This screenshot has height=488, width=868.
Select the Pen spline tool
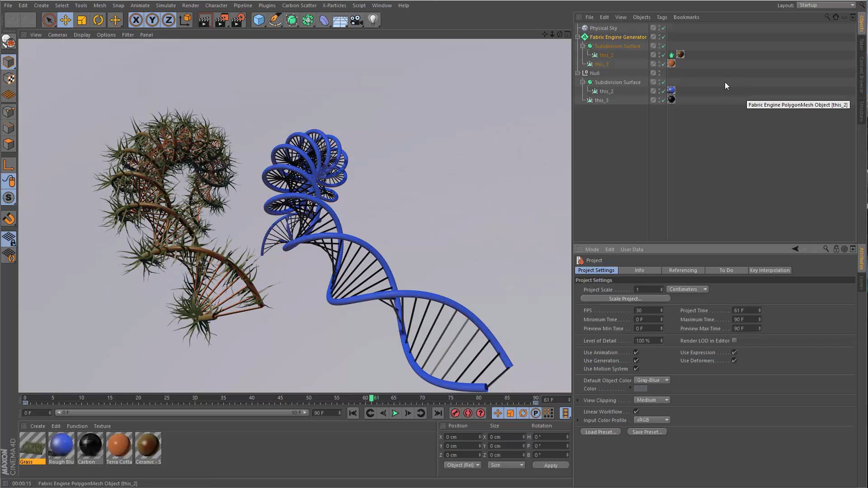point(274,20)
